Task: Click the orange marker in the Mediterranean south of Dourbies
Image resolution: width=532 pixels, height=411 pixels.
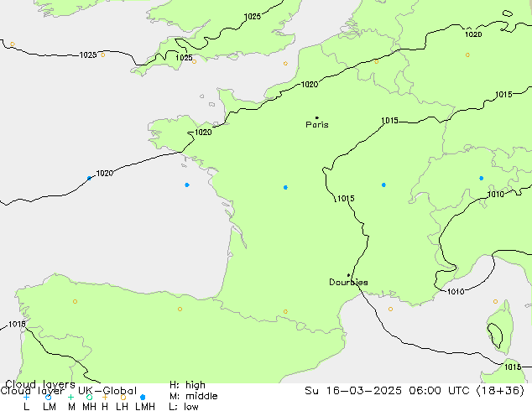Action: (390, 309)
